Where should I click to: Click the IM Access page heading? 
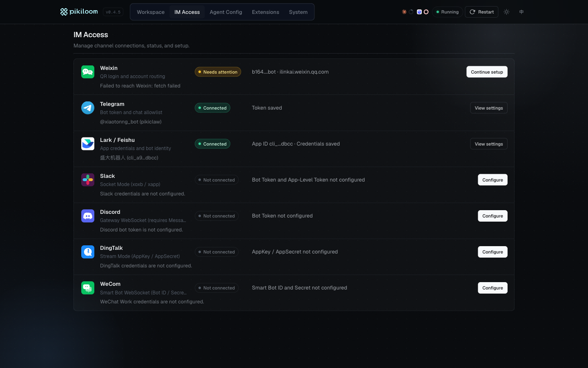point(91,35)
